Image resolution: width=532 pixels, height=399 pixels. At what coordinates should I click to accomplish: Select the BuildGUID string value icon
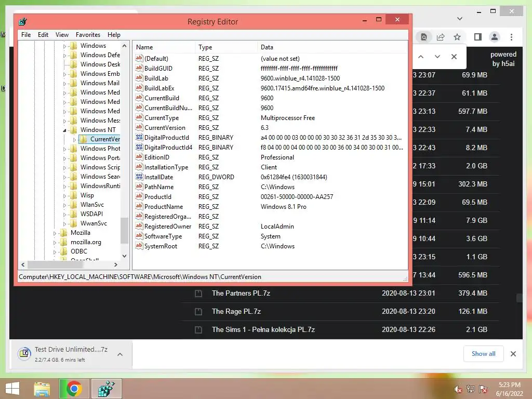[139, 68]
